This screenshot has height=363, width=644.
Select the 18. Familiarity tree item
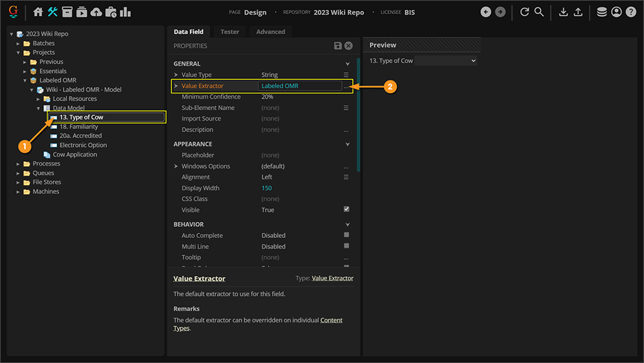coord(79,127)
